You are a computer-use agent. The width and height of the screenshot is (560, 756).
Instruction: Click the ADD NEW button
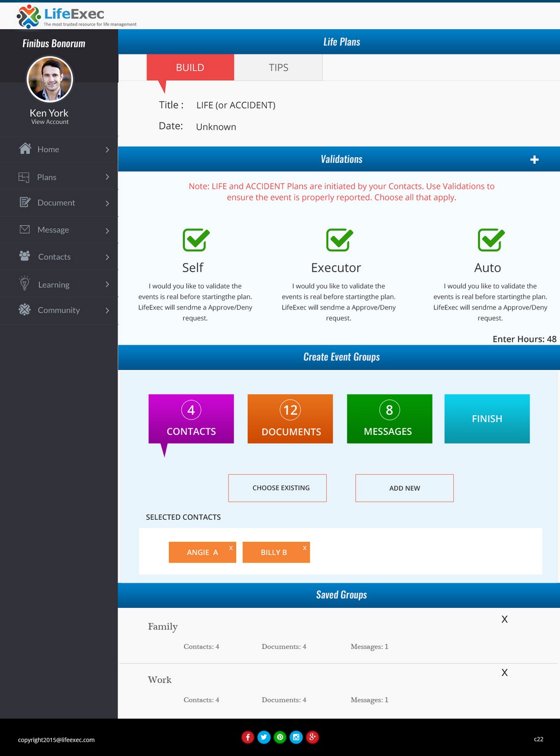pyautogui.click(x=404, y=488)
